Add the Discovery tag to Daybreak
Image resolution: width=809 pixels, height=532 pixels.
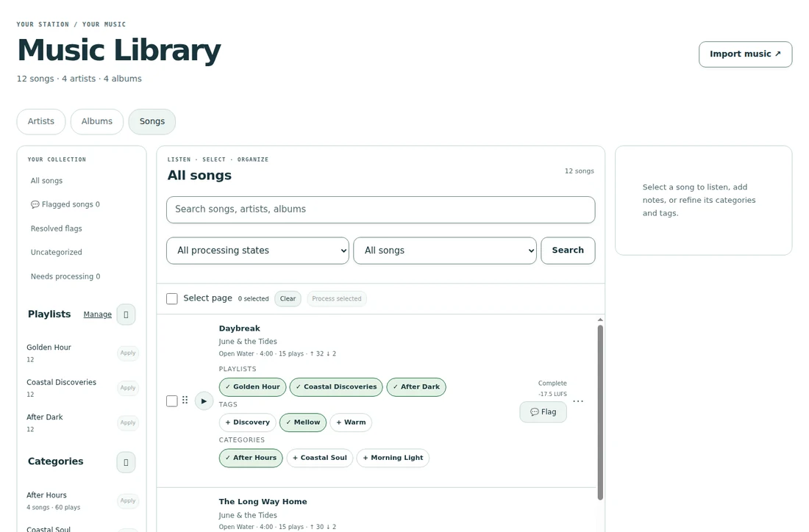click(247, 423)
